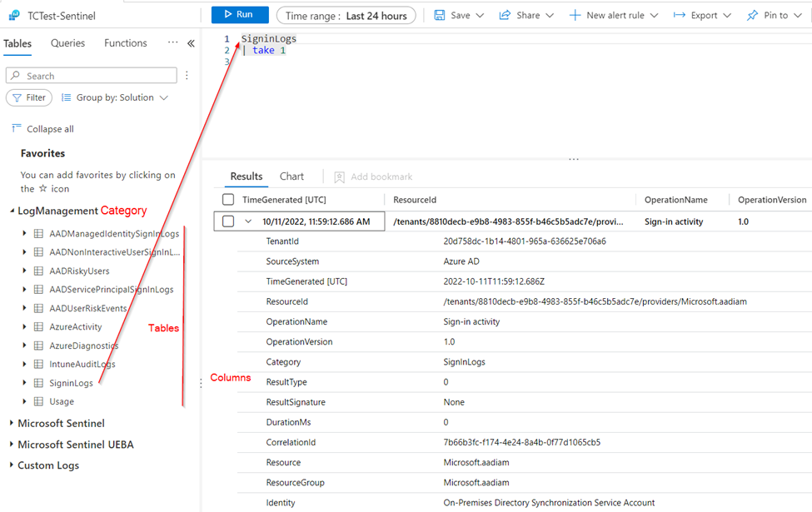Click the Save disk icon
Image resolution: width=812 pixels, height=512 pixels.
pyautogui.click(x=439, y=15)
